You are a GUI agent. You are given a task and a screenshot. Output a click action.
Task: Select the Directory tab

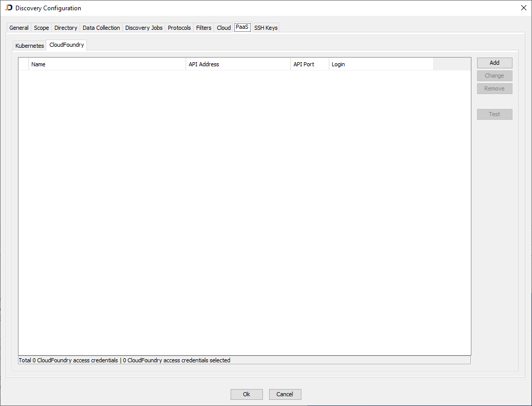click(66, 27)
